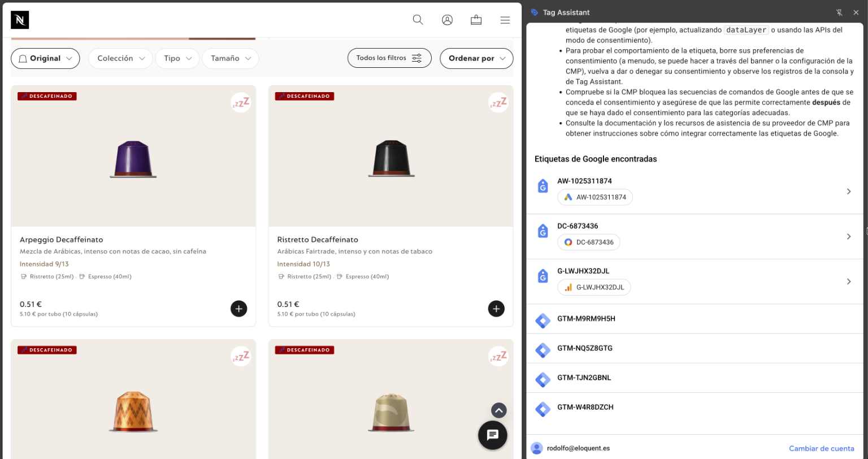
Task: Click the G-LWJHX32DJL Analytics chip
Action: point(594,287)
